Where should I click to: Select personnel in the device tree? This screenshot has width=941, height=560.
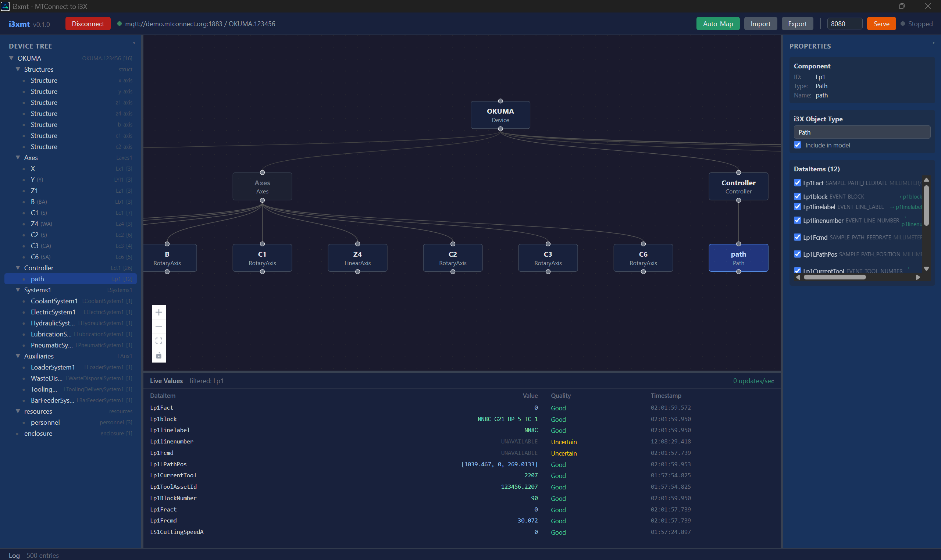pyautogui.click(x=45, y=422)
